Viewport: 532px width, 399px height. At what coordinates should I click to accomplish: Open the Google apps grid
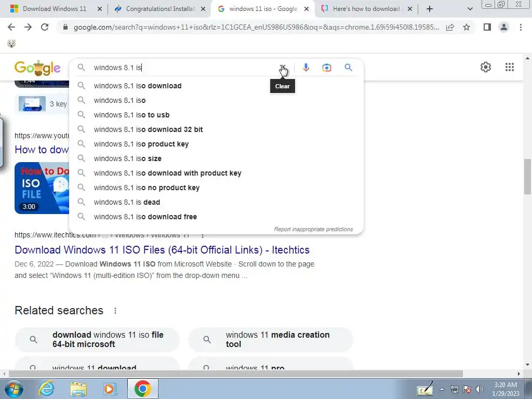[x=510, y=67]
